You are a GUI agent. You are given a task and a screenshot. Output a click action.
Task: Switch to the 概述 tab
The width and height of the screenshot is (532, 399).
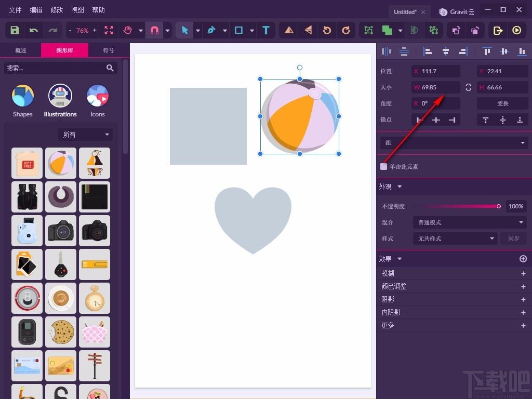coord(21,50)
